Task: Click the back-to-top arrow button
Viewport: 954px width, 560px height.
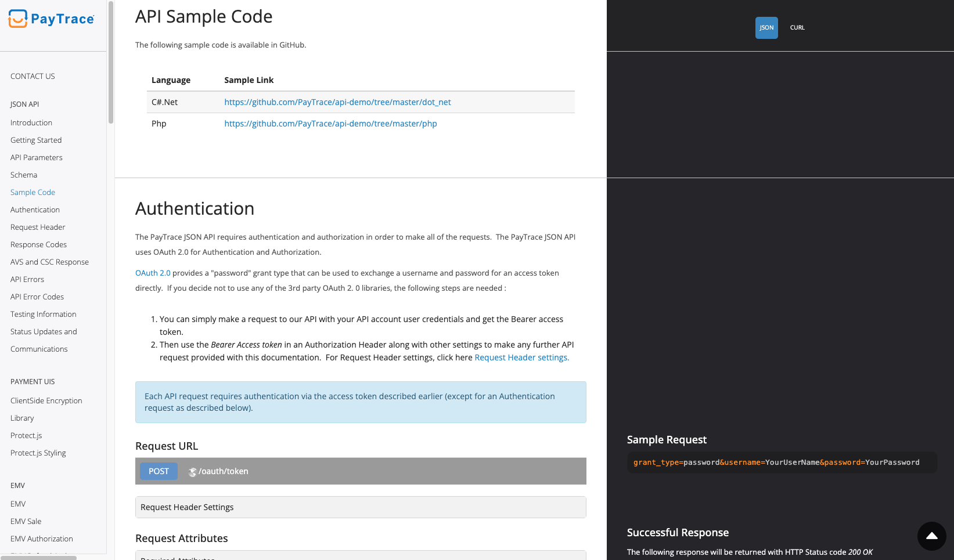Action: click(x=931, y=536)
